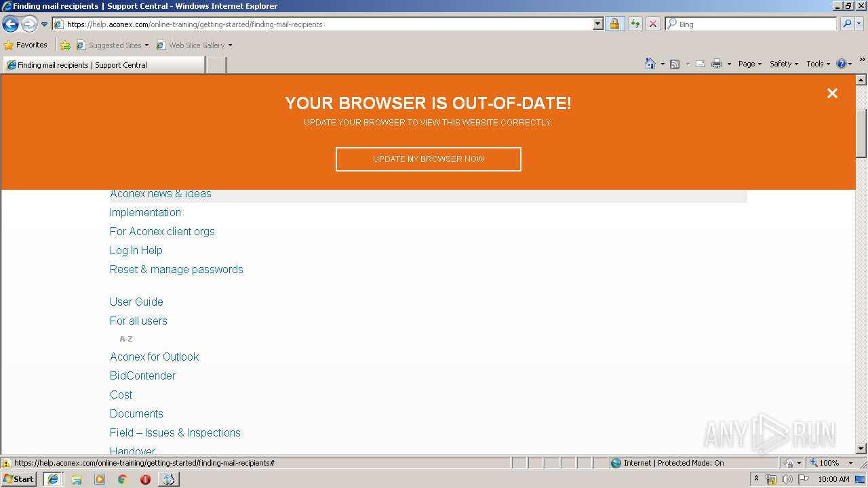Click the vertical scrollbar up arrow

[861, 80]
